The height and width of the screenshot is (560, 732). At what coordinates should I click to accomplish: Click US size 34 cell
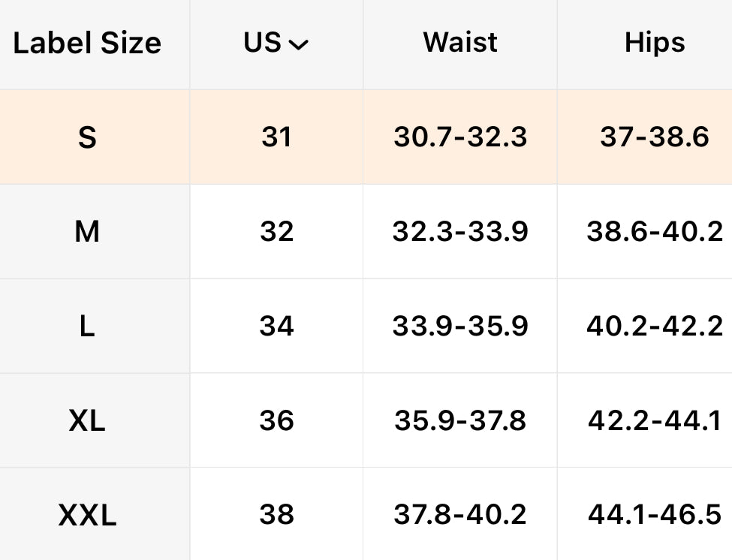point(276,327)
